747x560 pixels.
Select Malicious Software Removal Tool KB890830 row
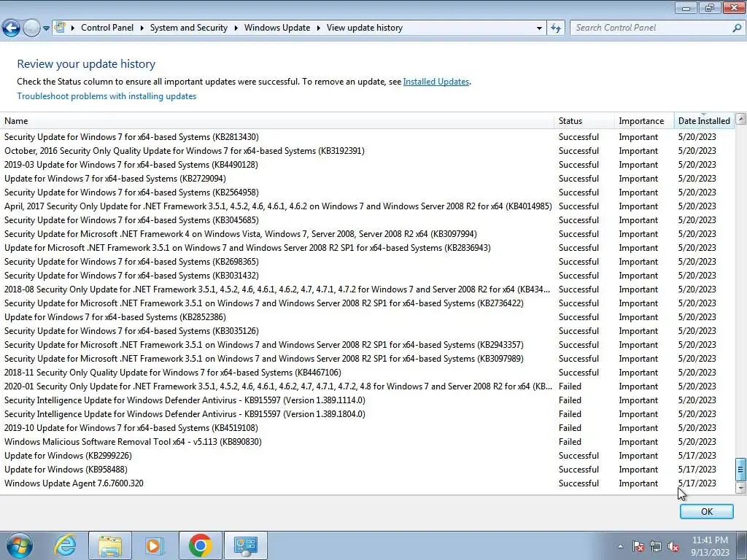pyautogui.click(x=367, y=442)
